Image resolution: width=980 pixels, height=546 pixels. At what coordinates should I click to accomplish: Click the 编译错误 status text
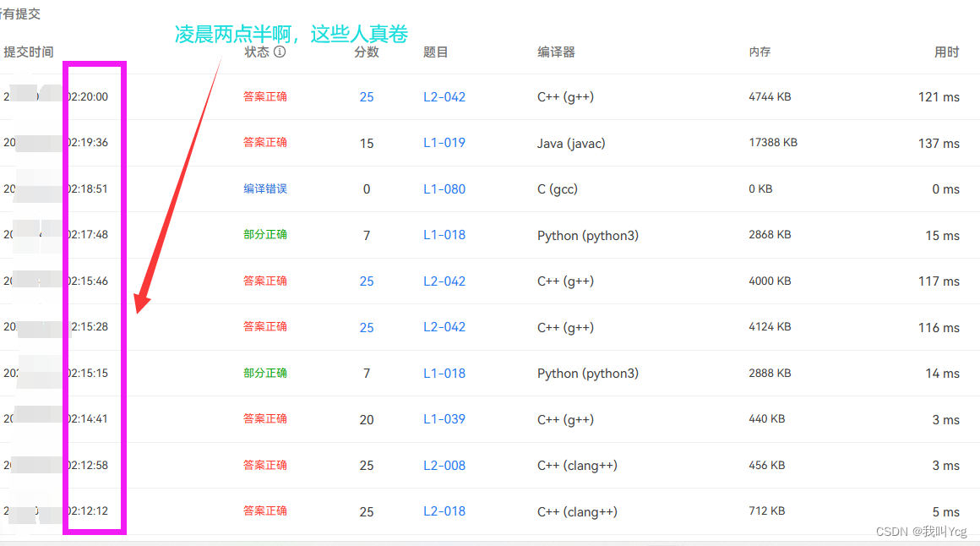[x=264, y=188]
